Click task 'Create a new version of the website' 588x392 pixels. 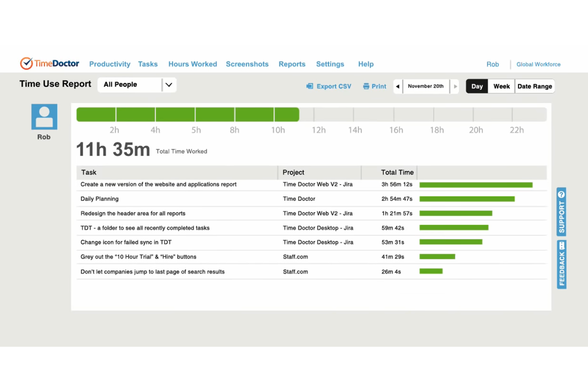159,184
